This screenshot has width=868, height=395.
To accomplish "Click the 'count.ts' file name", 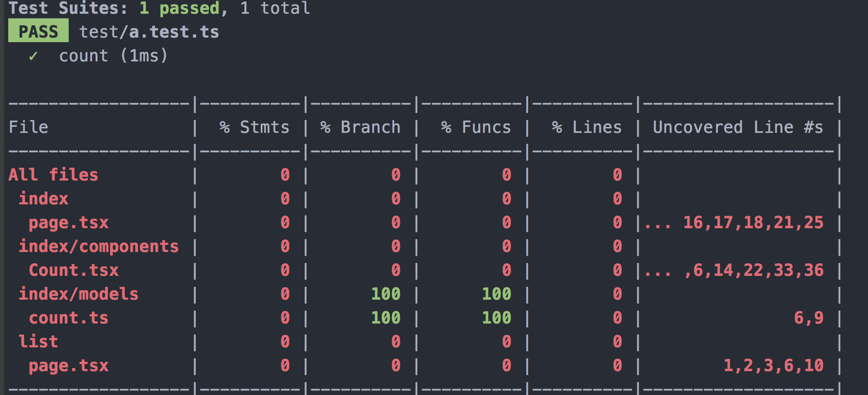I will click(x=69, y=318).
